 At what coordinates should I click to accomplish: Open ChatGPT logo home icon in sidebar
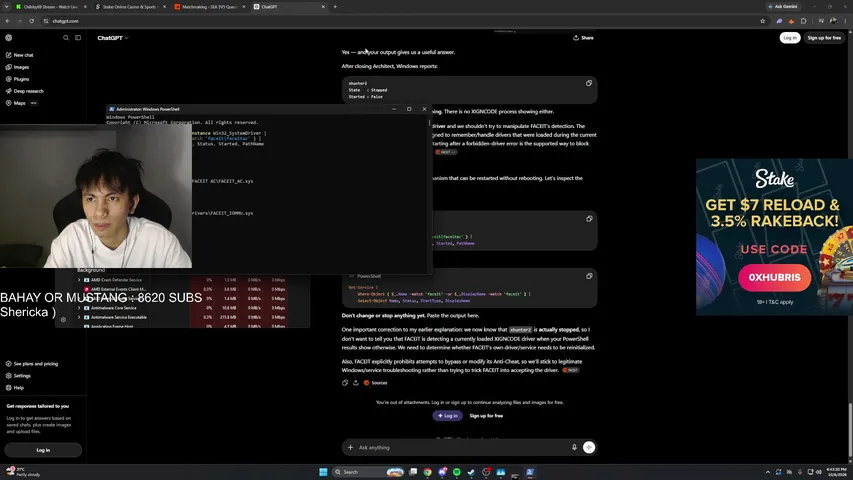coord(9,38)
